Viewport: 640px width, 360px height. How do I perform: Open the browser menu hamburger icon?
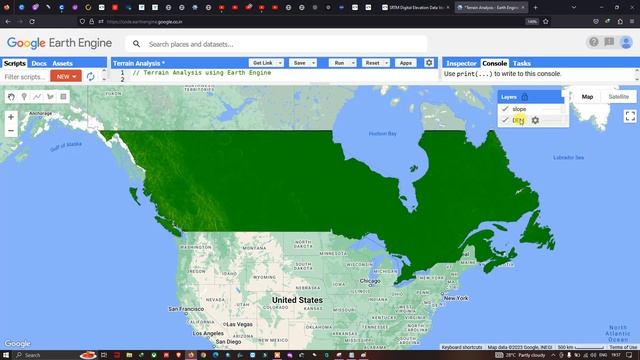[x=631, y=21]
